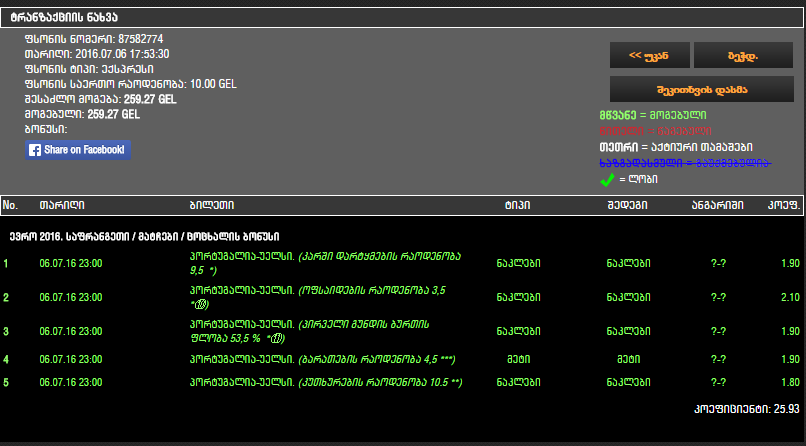Screen dimensions: 806x446
Task: Click the date cell in row 2
Action: tap(71, 298)
